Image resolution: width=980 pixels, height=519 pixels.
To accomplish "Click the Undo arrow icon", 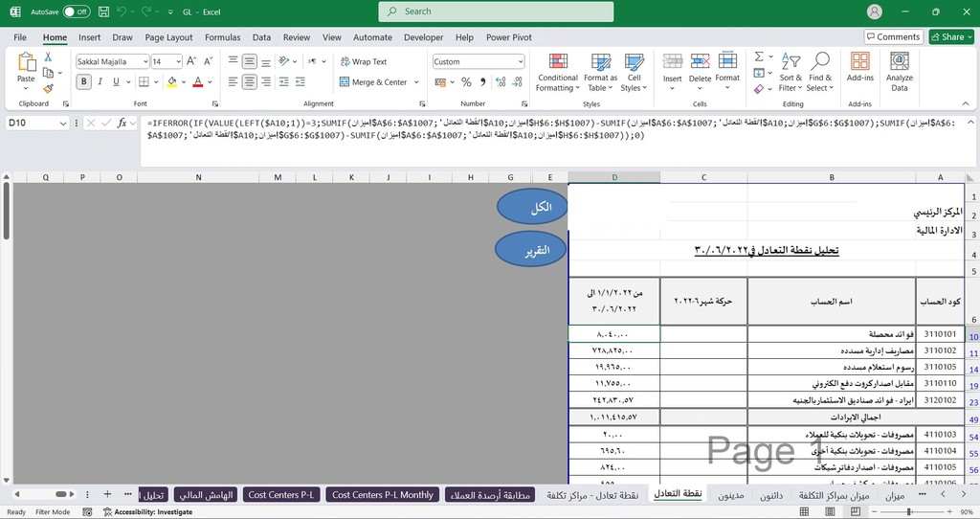I will [x=122, y=11].
